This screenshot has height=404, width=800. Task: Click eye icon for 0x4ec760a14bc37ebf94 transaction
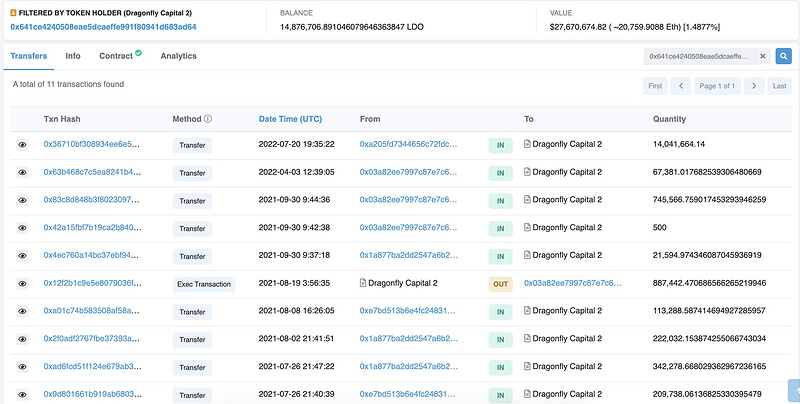[x=22, y=256]
